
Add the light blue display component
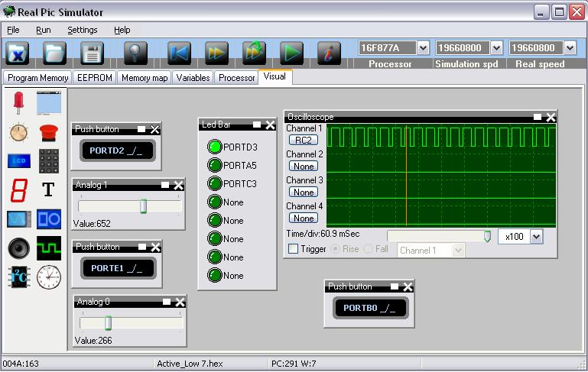point(49,103)
